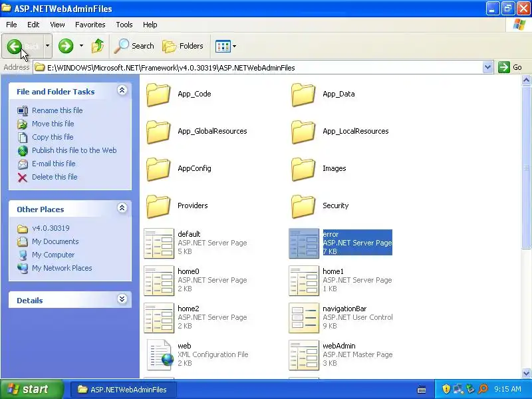The image size is (532, 399).
Task: Go back using the green Back arrow
Action: point(15,46)
